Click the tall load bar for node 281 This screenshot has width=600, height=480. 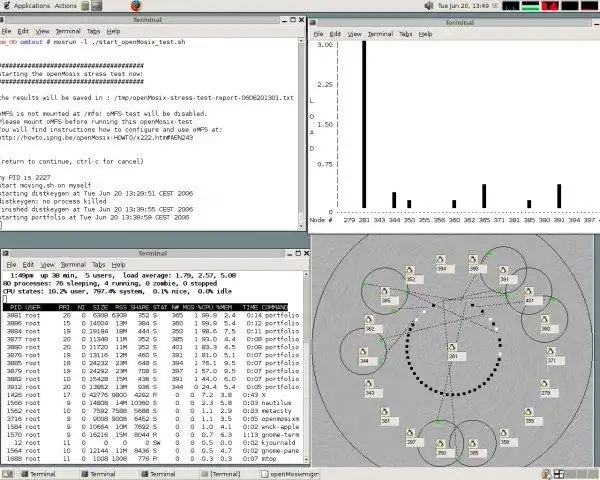coord(364,124)
